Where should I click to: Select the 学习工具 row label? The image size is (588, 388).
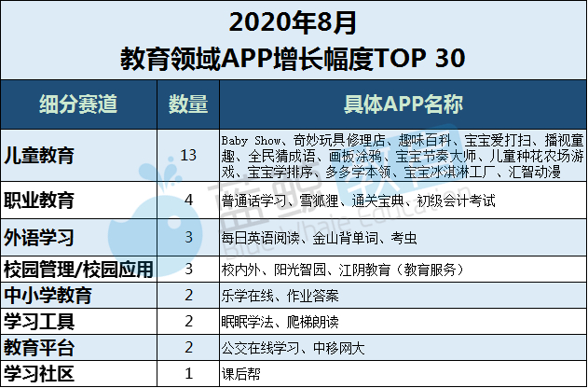tap(39, 322)
